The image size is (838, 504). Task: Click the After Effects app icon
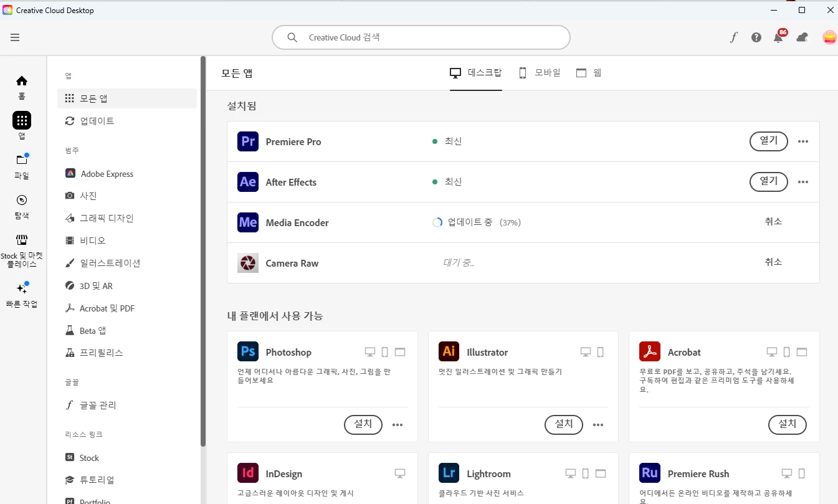coord(248,182)
